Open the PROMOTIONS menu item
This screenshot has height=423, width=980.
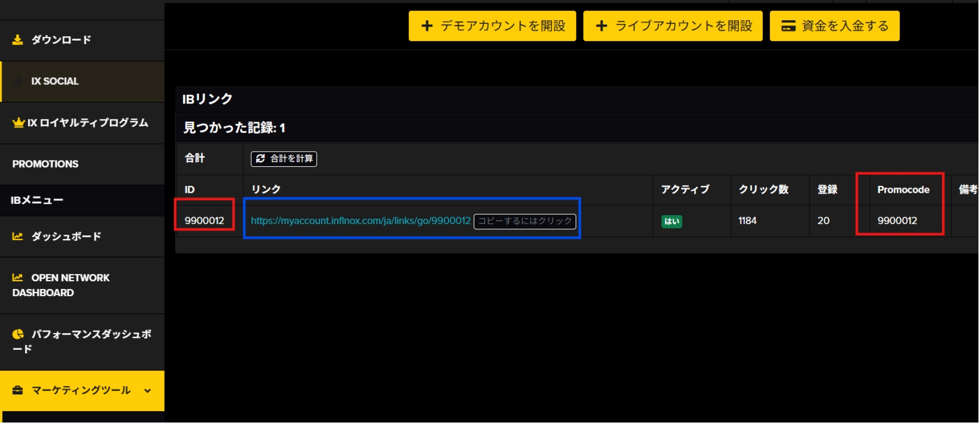[x=45, y=164]
